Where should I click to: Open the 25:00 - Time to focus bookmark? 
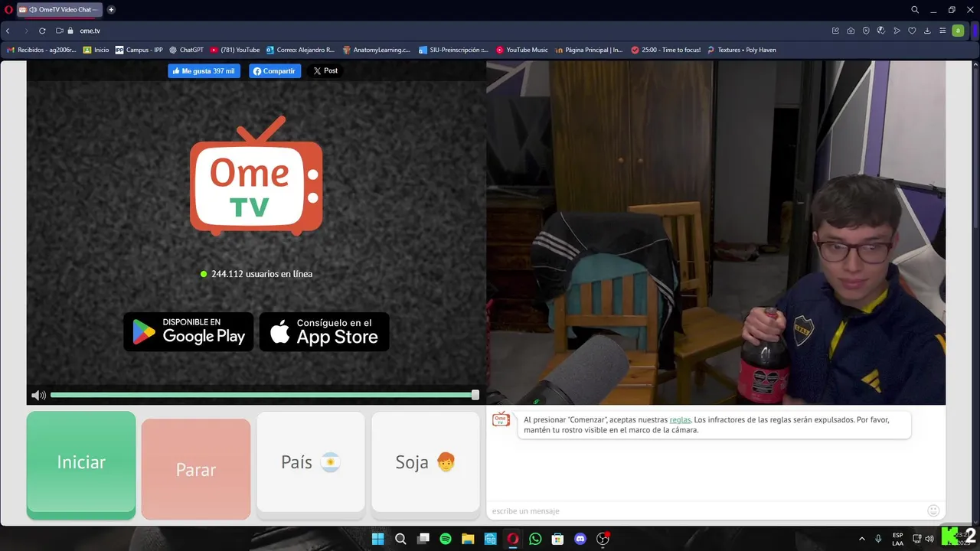click(665, 50)
